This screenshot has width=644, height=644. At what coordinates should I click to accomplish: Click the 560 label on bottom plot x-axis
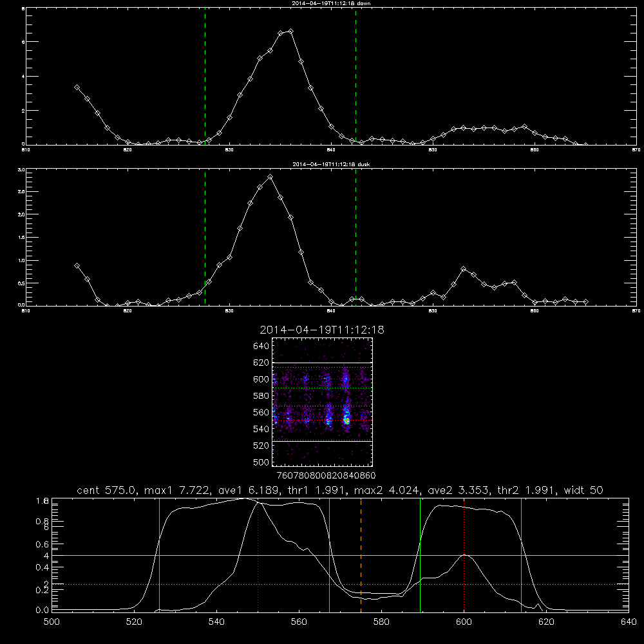click(299, 622)
